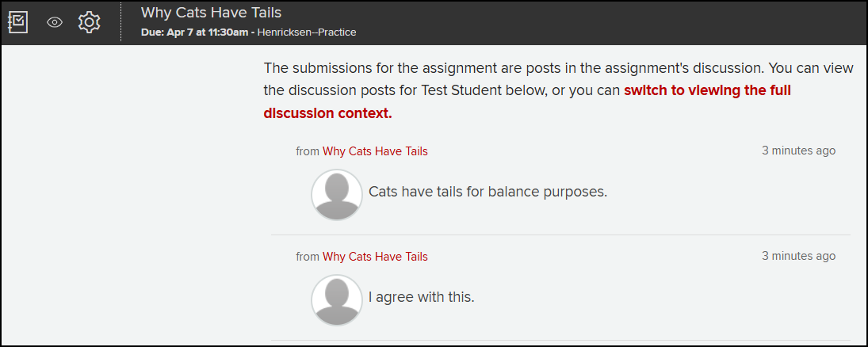Image resolution: width=868 pixels, height=347 pixels.
Task: Open the SpeedGrader settings gear
Action: pyautogui.click(x=89, y=22)
